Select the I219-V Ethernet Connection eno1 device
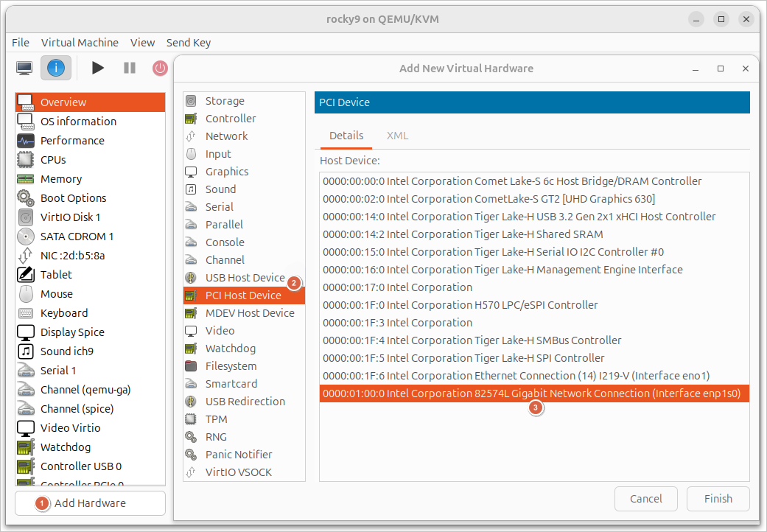This screenshot has height=532, width=767. [516, 376]
